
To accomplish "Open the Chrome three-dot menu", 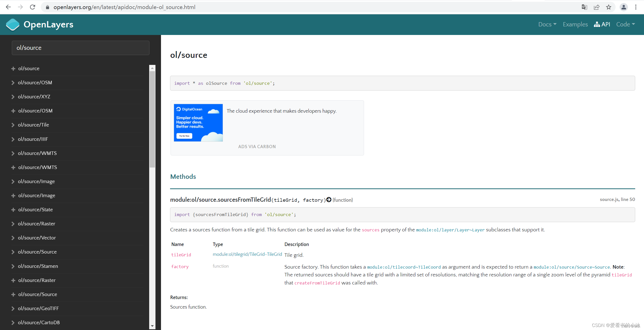I will click(x=636, y=7).
